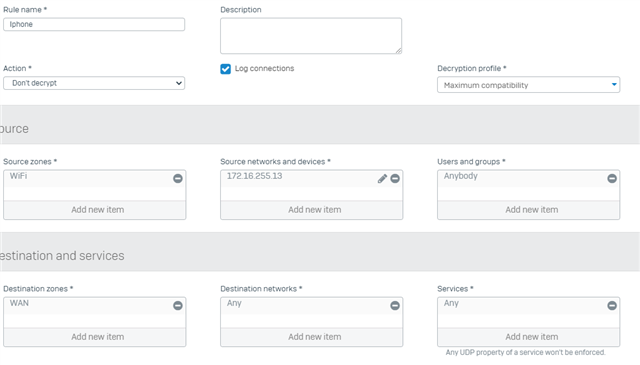The height and width of the screenshot is (365, 640).
Task: Remove Any from Services list
Action: (611, 305)
